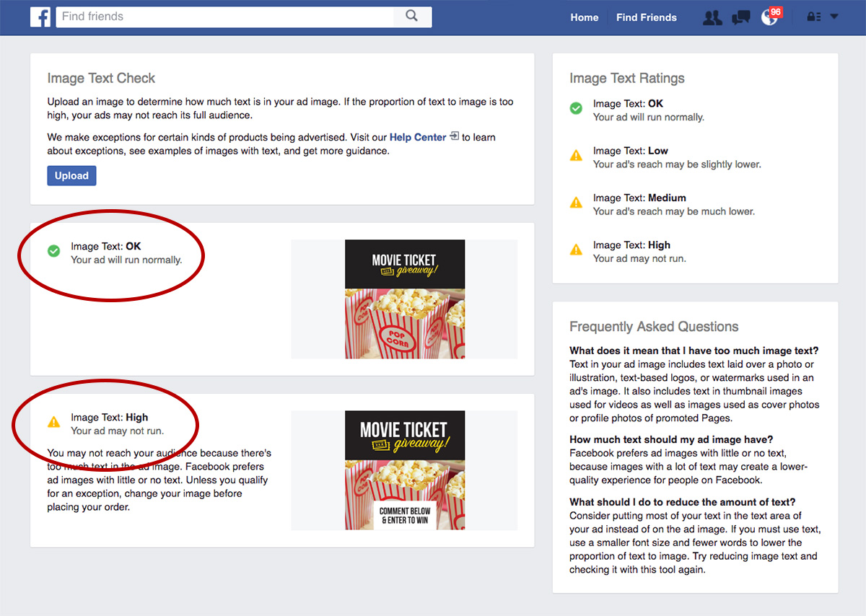Click green checkmark icon in OK result

click(53, 251)
